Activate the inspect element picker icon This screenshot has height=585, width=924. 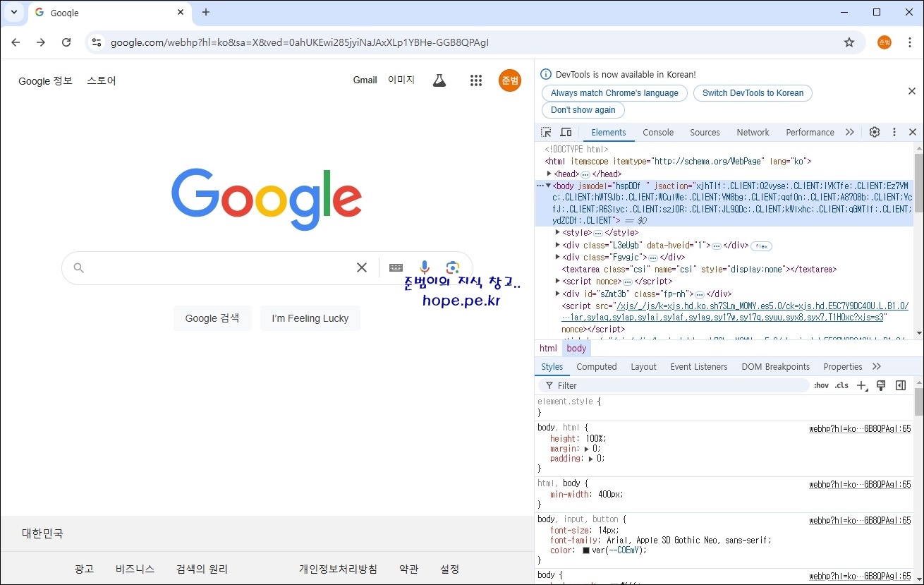point(546,132)
